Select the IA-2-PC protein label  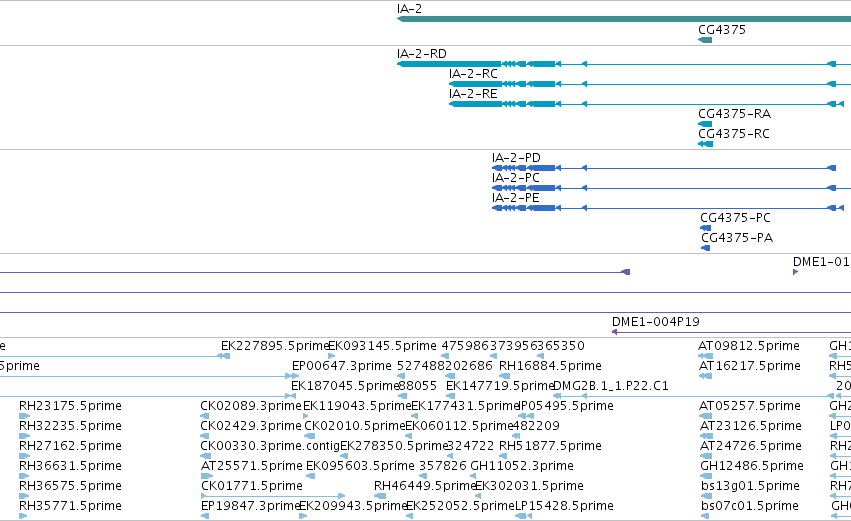click(x=516, y=178)
